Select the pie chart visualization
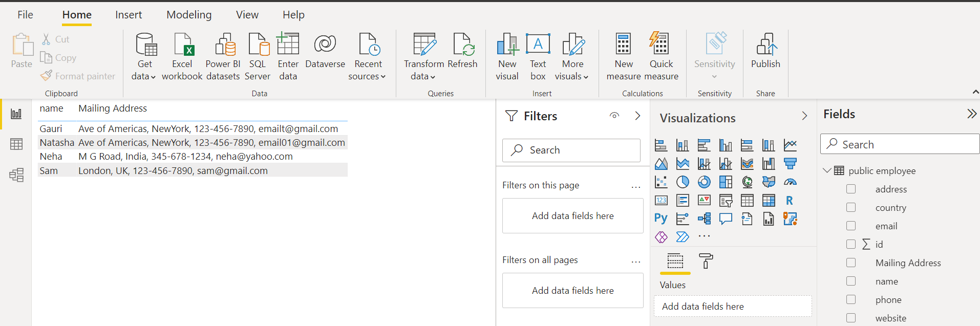This screenshot has width=980, height=326. point(683,182)
